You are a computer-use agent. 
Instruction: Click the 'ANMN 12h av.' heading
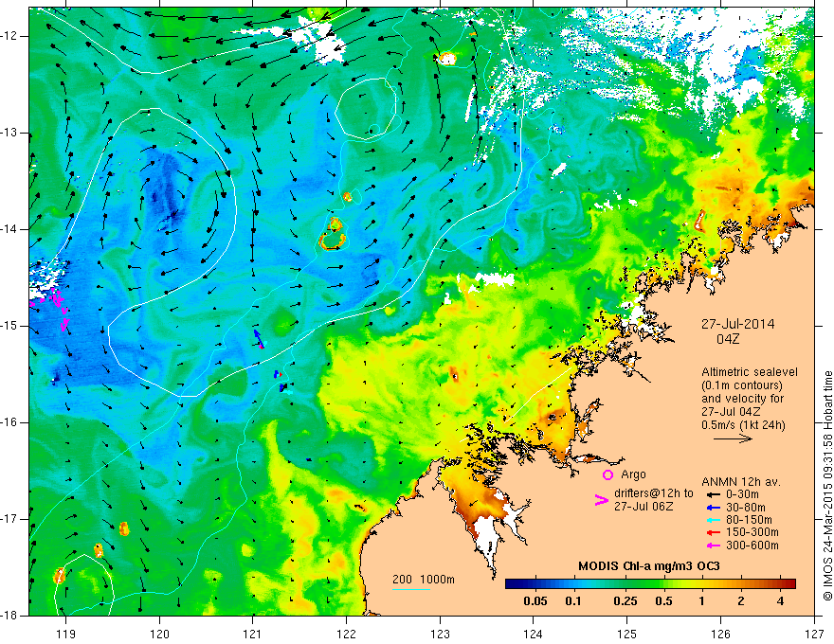pos(741,482)
